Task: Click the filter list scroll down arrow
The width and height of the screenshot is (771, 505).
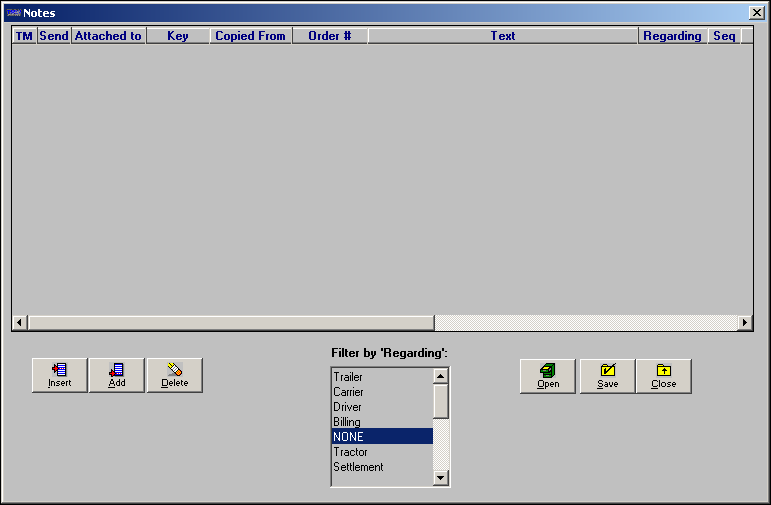Action: [441, 477]
